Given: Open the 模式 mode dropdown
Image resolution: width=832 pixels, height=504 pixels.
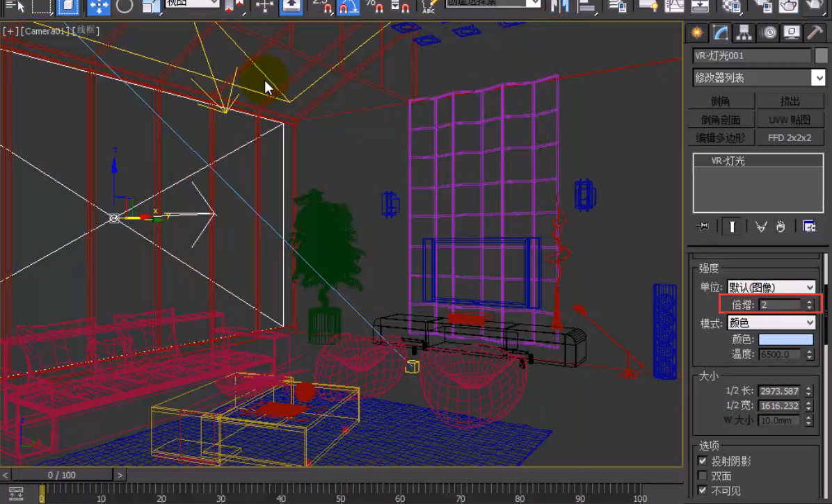Looking at the screenshot, I should [771, 323].
